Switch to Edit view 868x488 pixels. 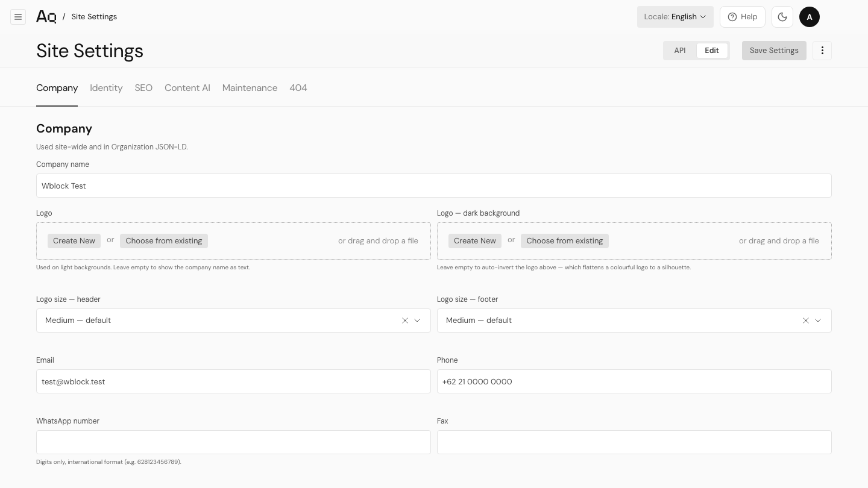pos(712,51)
